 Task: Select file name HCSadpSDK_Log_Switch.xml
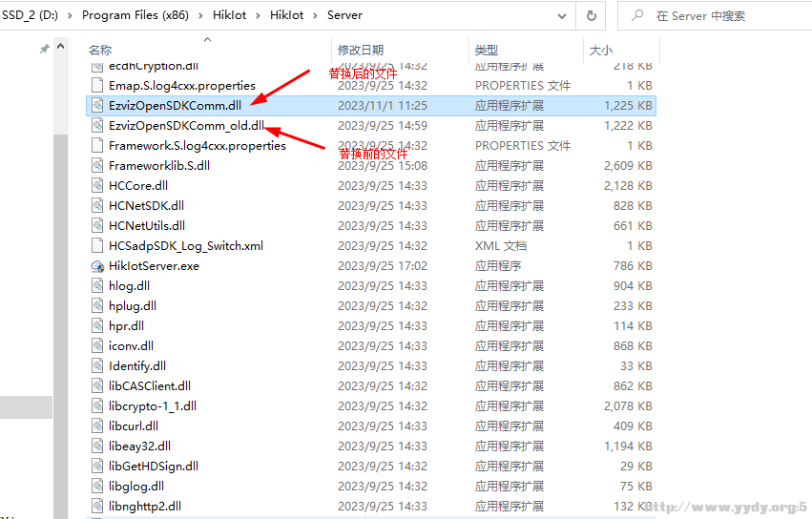tap(186, 245)
